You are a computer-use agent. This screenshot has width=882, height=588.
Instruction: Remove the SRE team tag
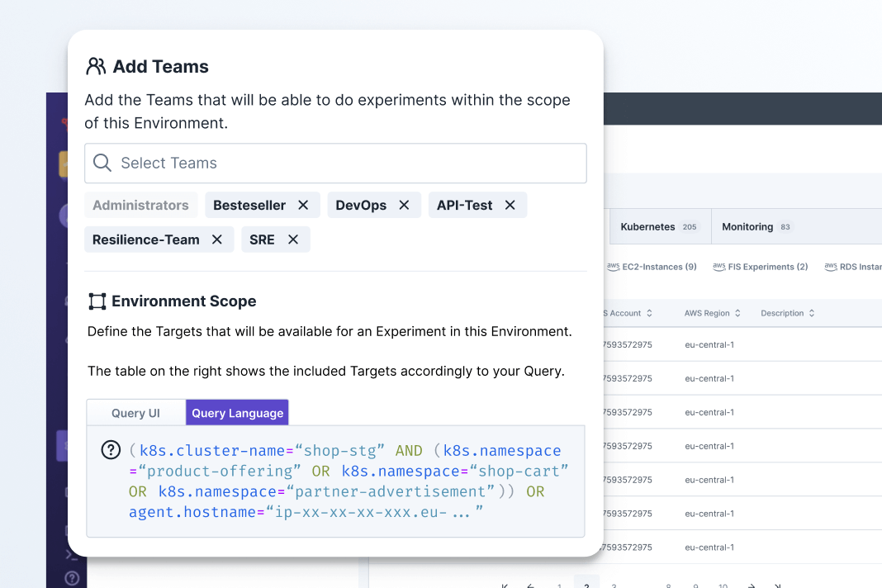(293, 239)
